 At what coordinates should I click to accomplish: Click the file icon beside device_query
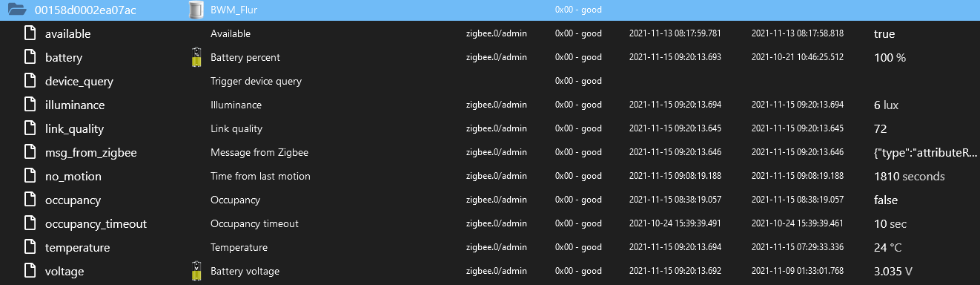coord(30,81)
